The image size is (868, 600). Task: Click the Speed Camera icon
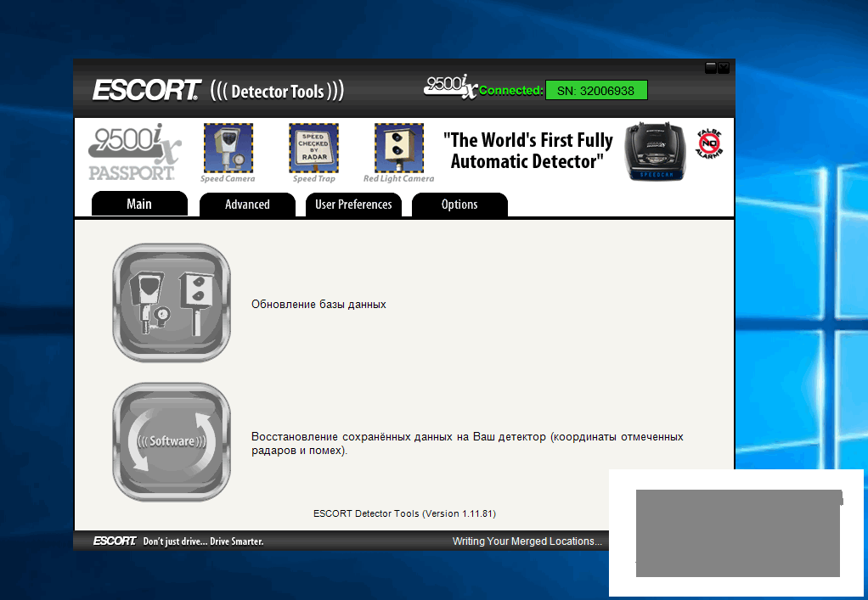pyautogui.click(x=228, y=149)
